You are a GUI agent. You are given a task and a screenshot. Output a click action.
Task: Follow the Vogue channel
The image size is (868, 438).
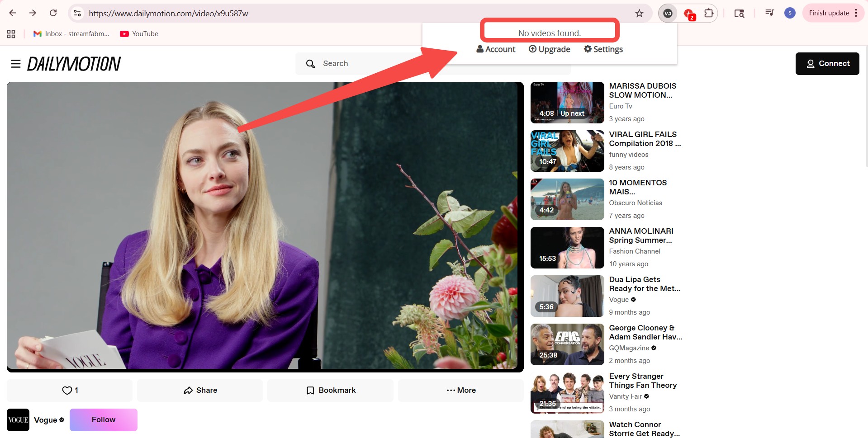pyautogui.click(x=103, y=419)
